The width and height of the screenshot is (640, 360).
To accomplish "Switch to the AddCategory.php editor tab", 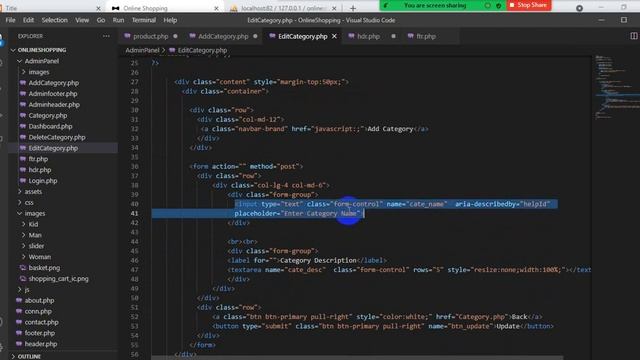I will 223,36.
